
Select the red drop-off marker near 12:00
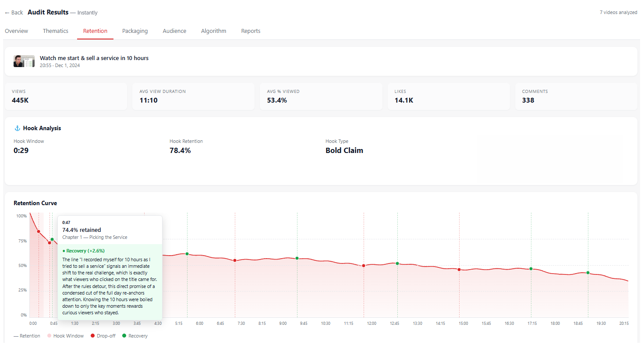(364, 266)
